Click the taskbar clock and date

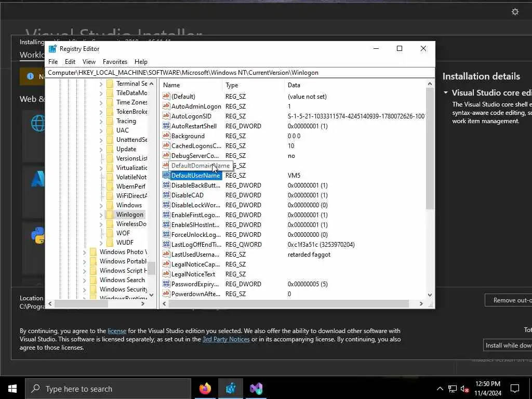pyautogui.click(x=487, y=389)
